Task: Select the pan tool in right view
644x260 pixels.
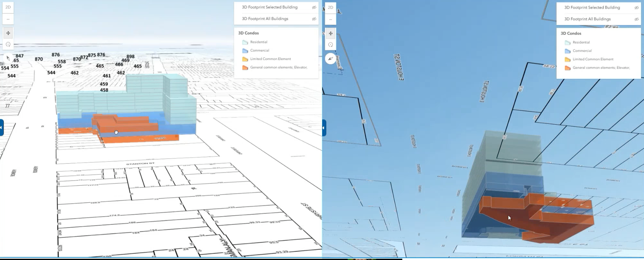Action: click(x=331, y=33)
